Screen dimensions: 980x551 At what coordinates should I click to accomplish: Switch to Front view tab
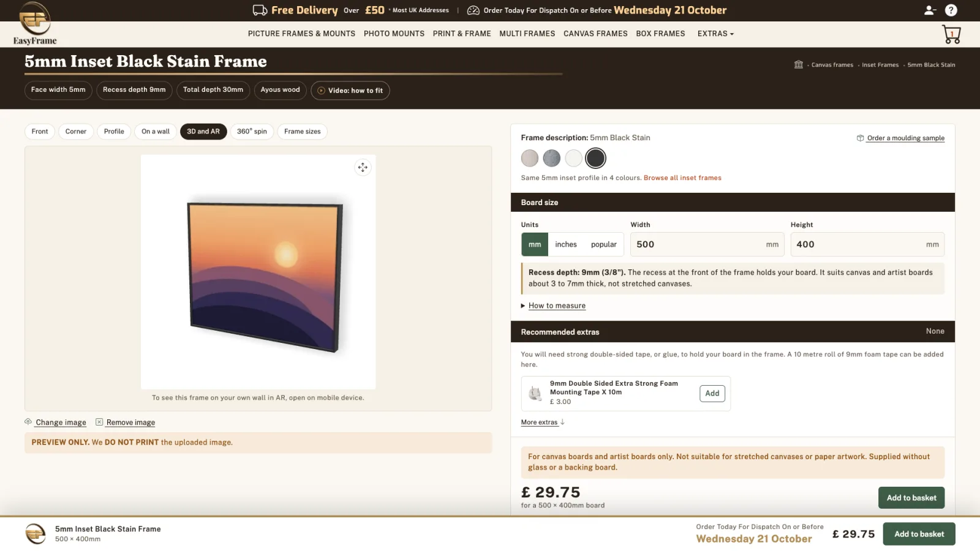pos(40,132)
